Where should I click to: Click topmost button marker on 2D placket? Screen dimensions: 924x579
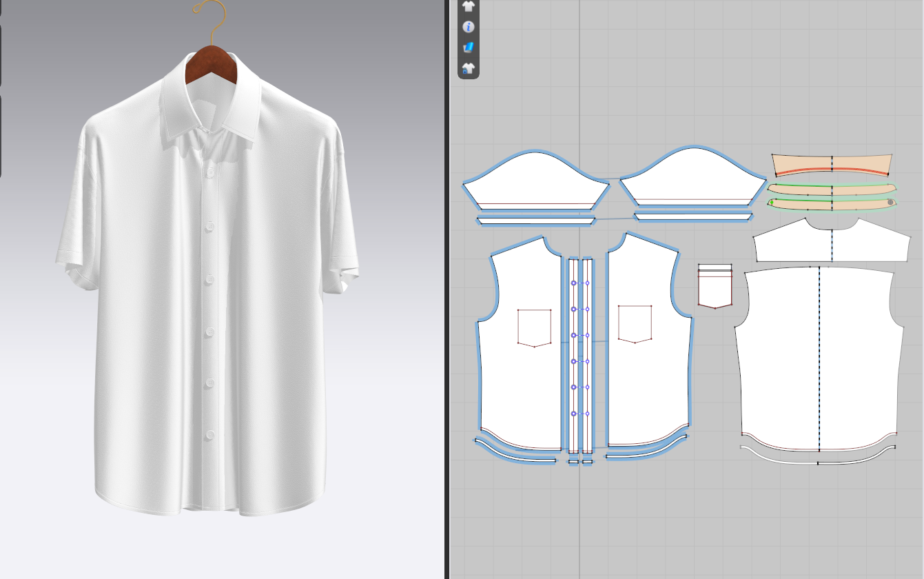click(573, 283)
